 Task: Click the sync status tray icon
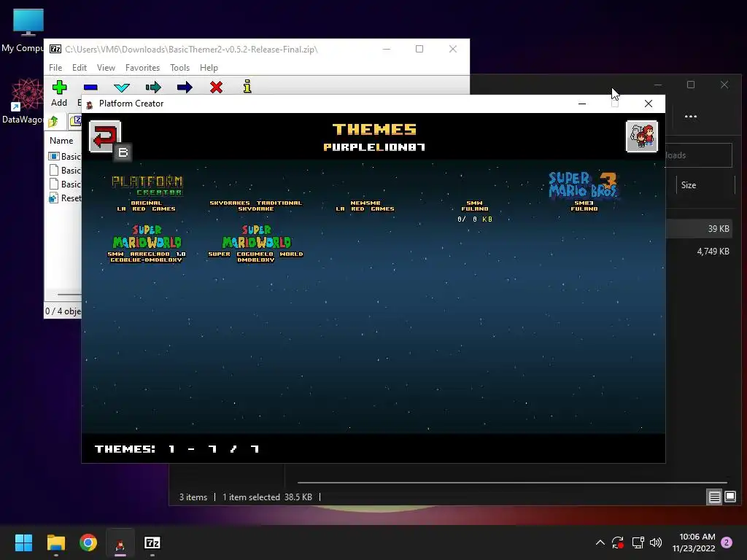click(618, 542)
